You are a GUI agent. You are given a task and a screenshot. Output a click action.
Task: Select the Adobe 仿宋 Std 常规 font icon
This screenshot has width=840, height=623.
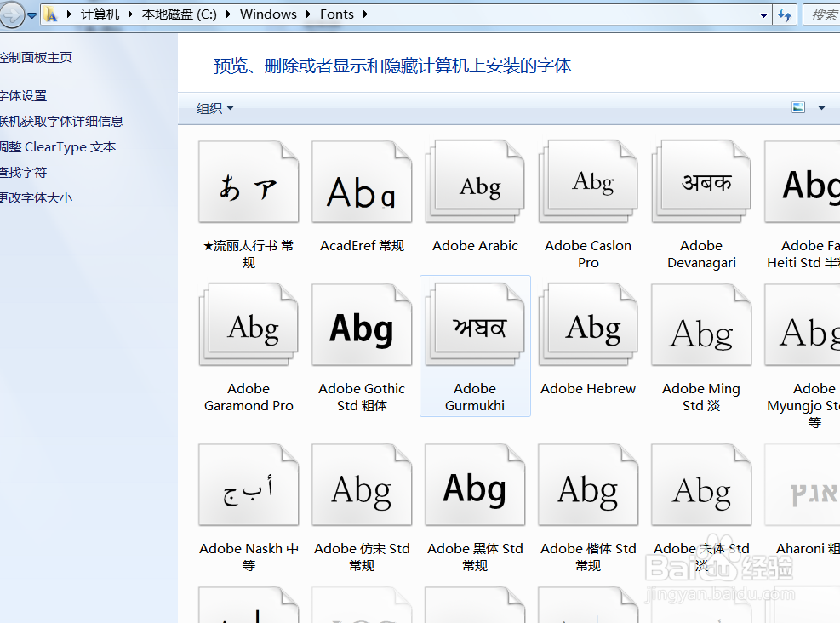point(362,485)
